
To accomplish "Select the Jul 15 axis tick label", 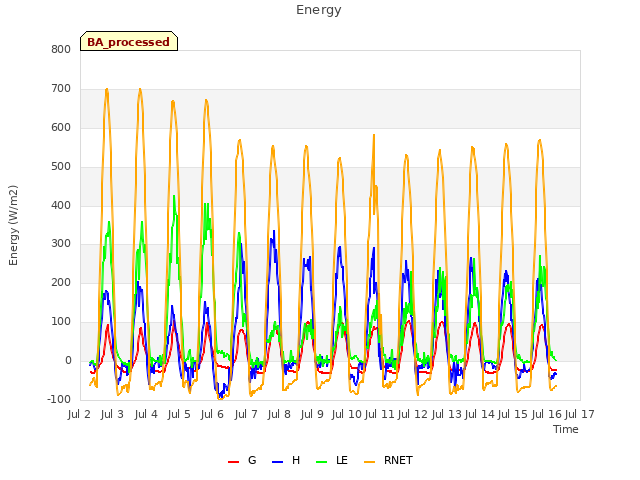I will (x=513, y=414).
